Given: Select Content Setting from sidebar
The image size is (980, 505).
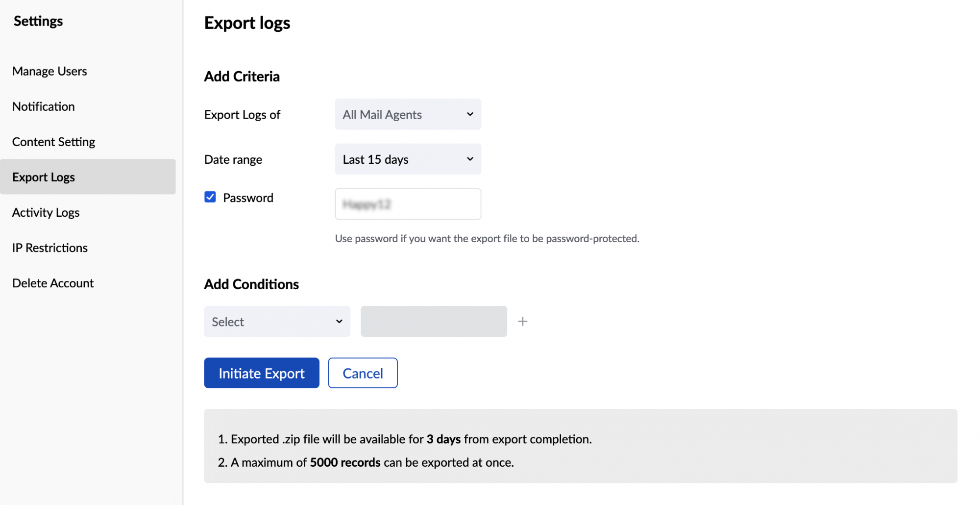Looking at the screenshot, I should click(x=53, y=141).
